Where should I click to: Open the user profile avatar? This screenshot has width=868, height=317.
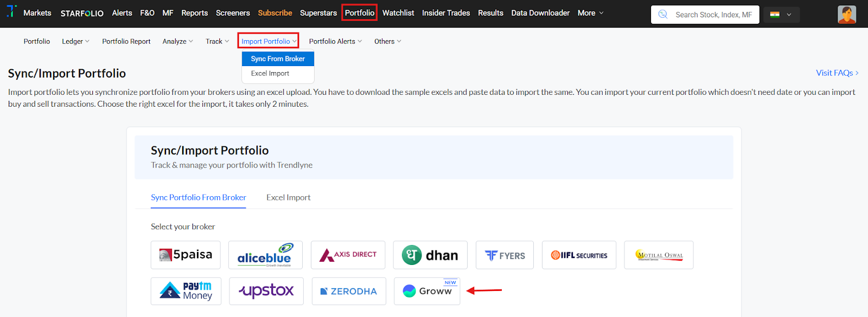coord(846,15)
